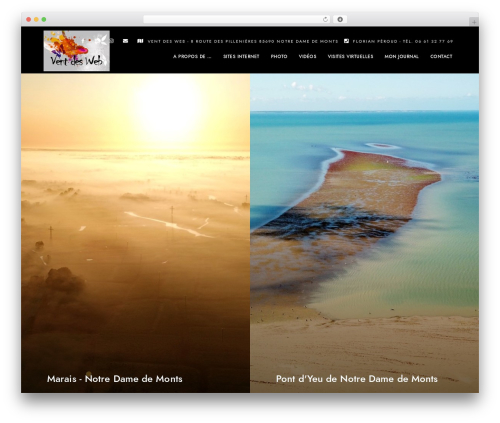Reload the page with refresh icon
Viewport: 500px width, 423px height.
325,19
